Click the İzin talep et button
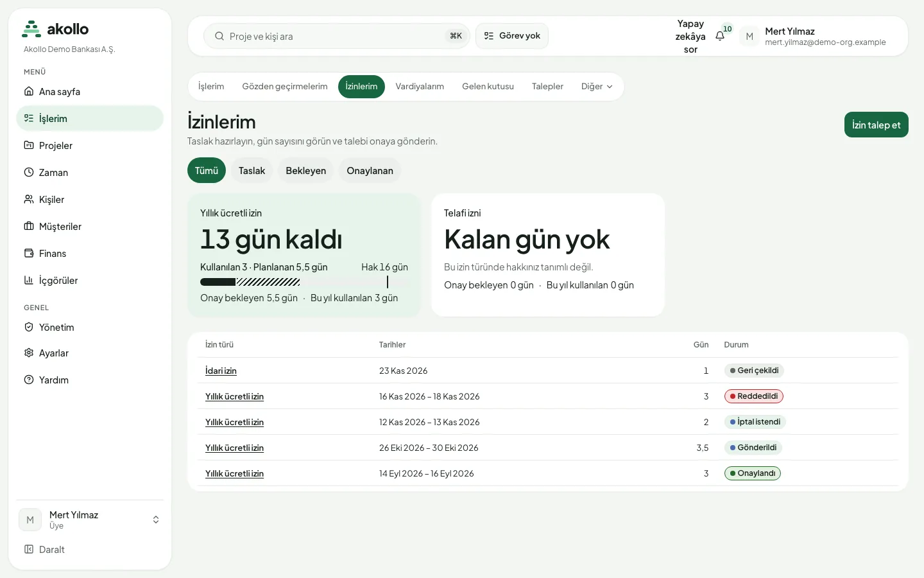Viewport: 924px width, 578px height. coord(876,125)
